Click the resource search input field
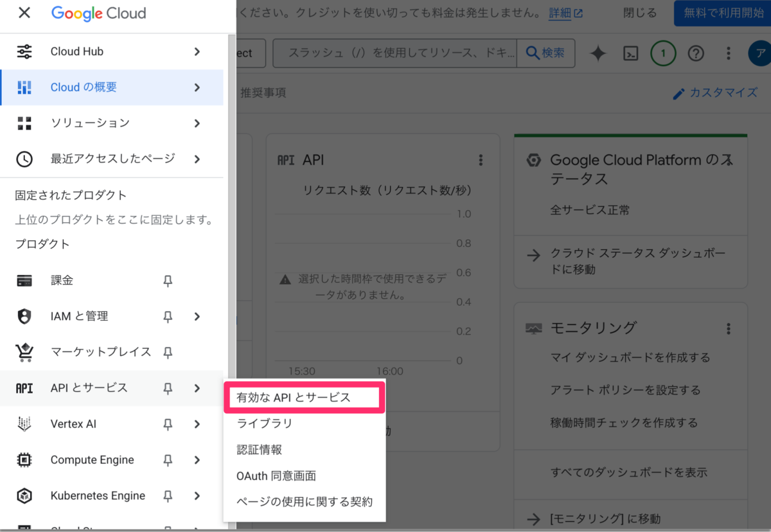Screen dimensions: 771x532 coord(395,53)
